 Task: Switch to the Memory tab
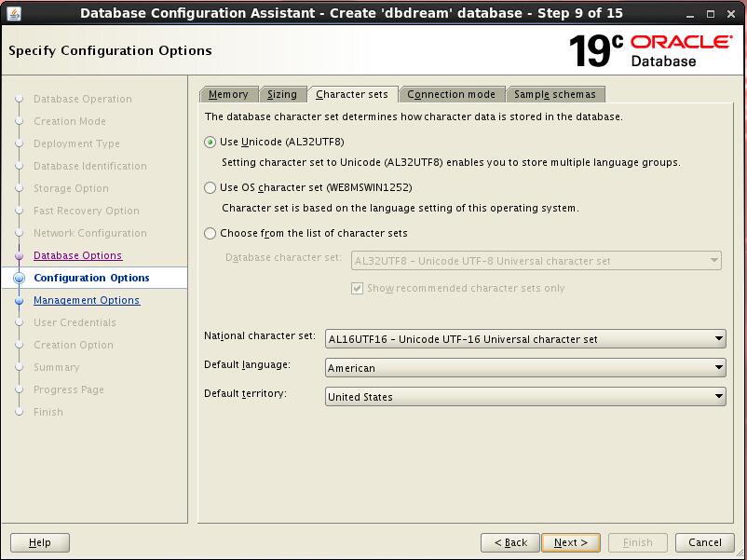tap(228, 94)
